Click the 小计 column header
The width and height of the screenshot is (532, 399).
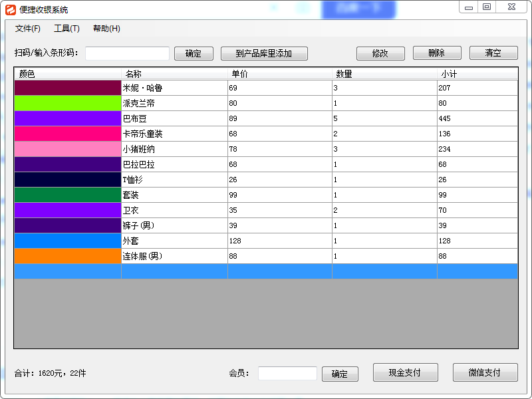tap(477, 74)
